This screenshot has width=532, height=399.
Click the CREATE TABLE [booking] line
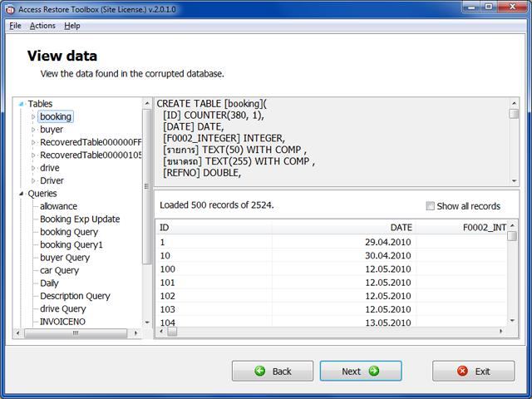(212, 104)
